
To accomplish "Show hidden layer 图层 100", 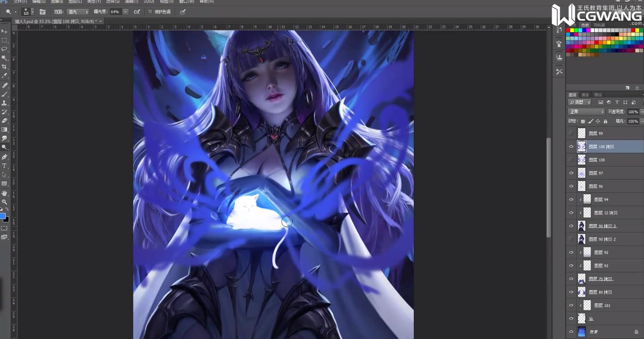I will pyautogui.click(x=571, y=160).
